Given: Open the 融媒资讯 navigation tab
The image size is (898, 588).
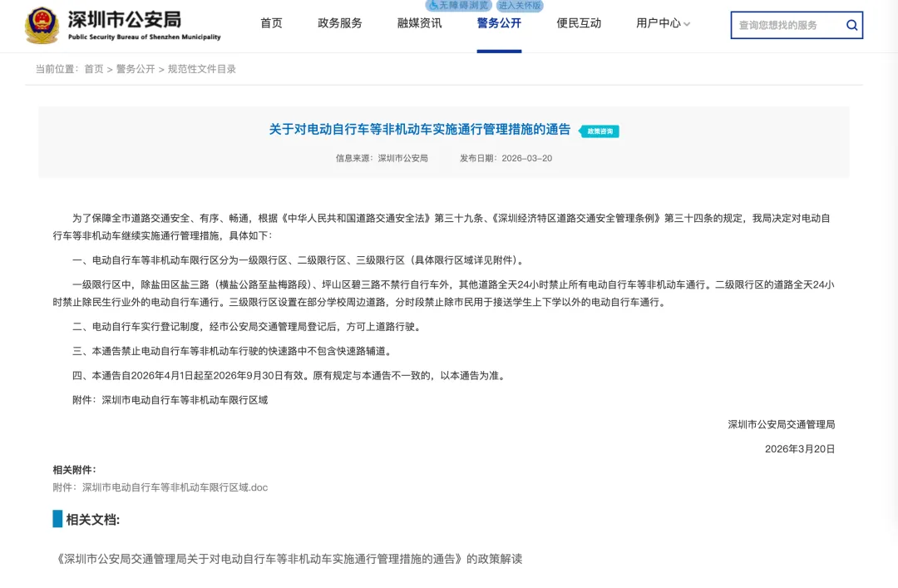Looking at the screenshot, I should [x=420, y=23].
